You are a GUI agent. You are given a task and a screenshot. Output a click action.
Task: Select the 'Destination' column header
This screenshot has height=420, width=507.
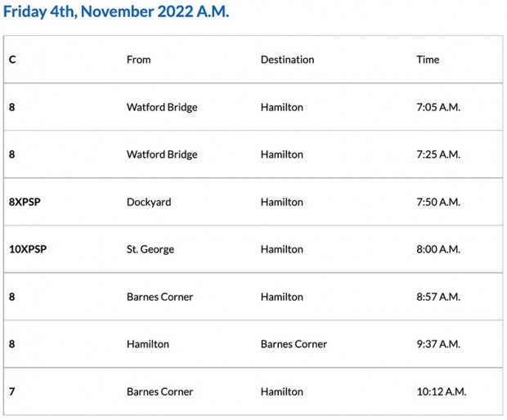point(287,60)
